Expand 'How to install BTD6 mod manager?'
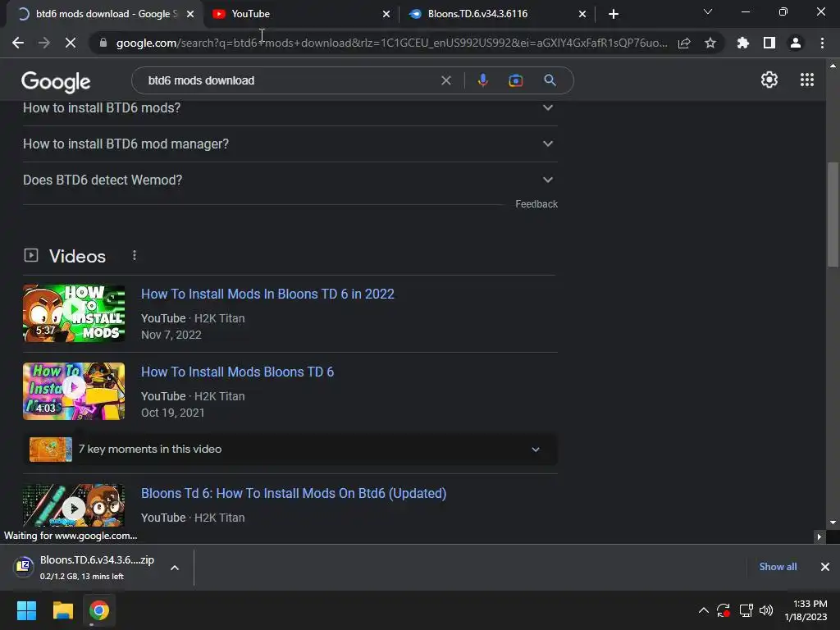 point(290,144)
